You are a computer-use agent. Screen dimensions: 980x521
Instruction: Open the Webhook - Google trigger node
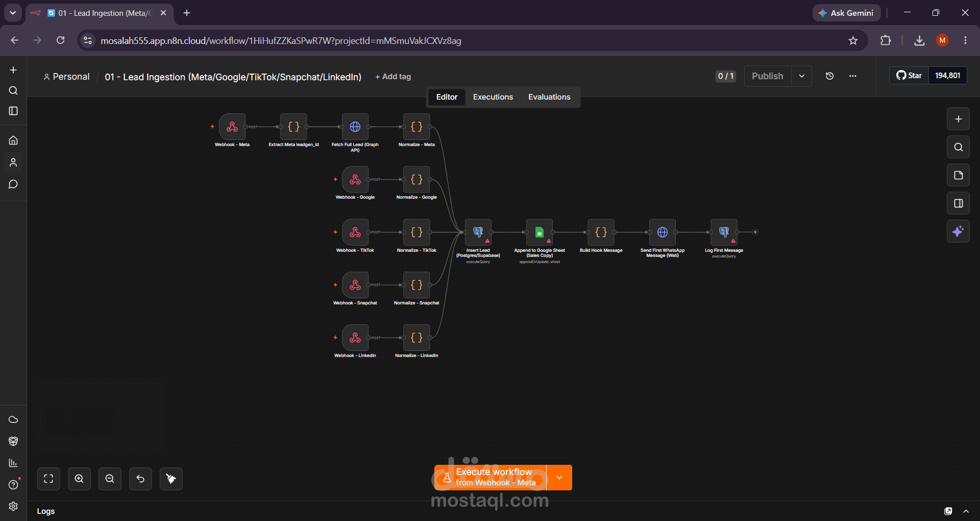click(x=355, y=179)
